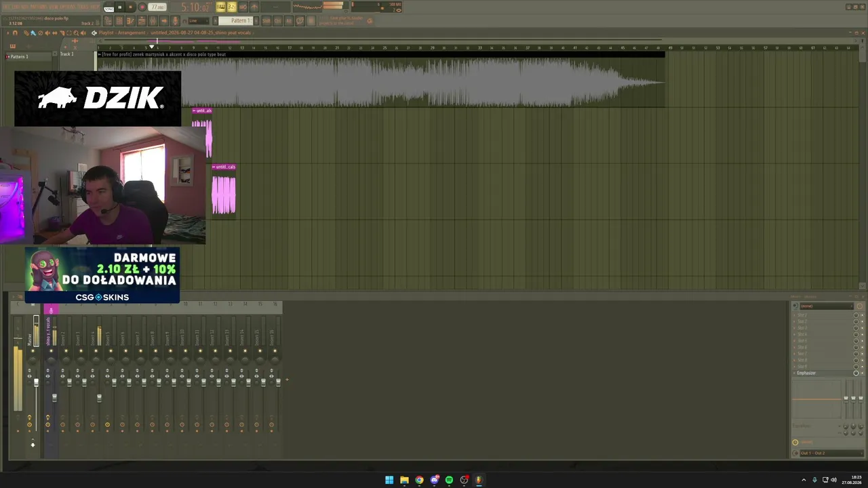Image resolution: width=868 pixels, height=488 pixels.
Task: Toggle the 3-2-1 countdown before recording icon
Action: (x=232, y=7)
